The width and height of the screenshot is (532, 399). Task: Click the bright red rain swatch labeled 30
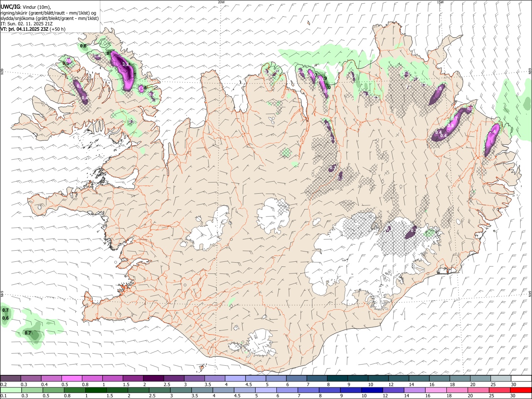[x=521, y=390]
